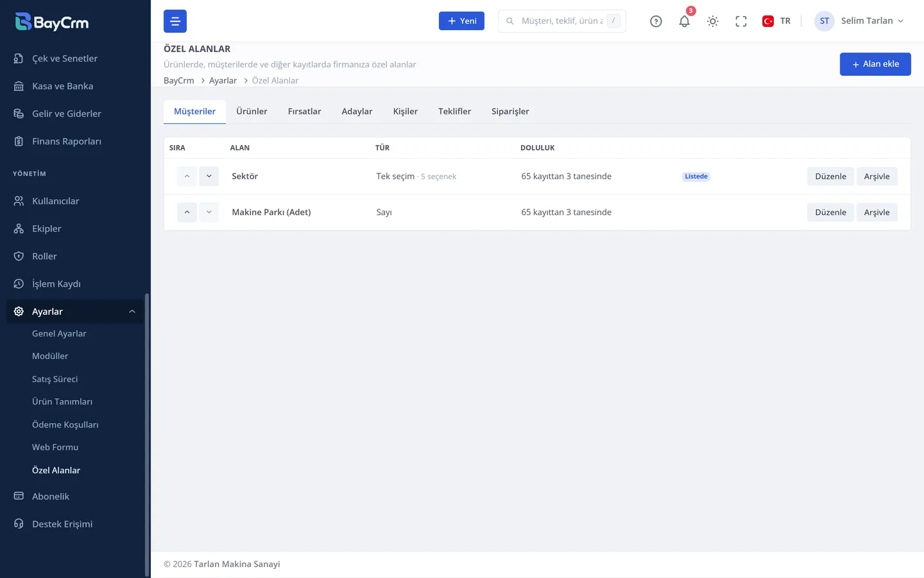Open Kullanıcılar in sidebar

pyautogui.click(x=75, y=201)
